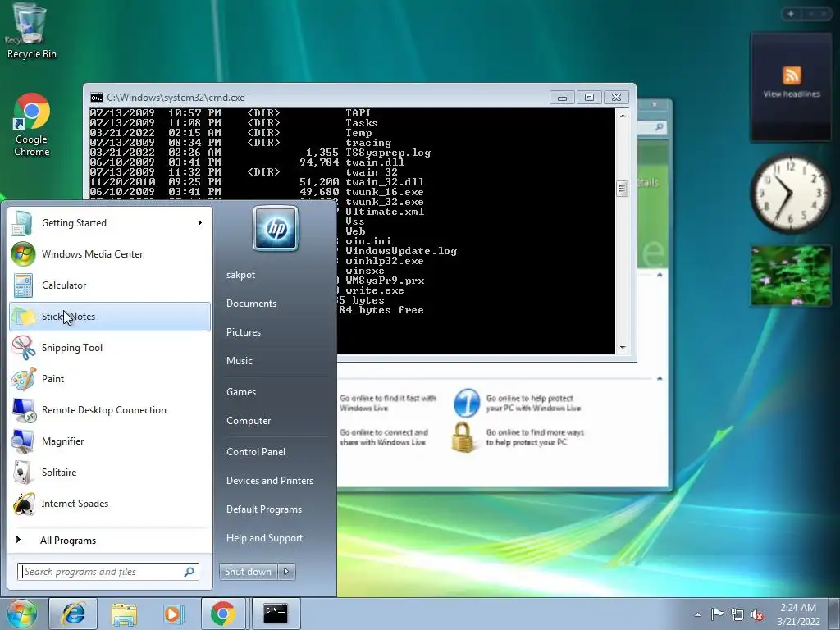Image resolution: width=840 pixels, height=630 pixels.
Task: Click the search magnifier icon in Start menu
Action: point(189,572)
